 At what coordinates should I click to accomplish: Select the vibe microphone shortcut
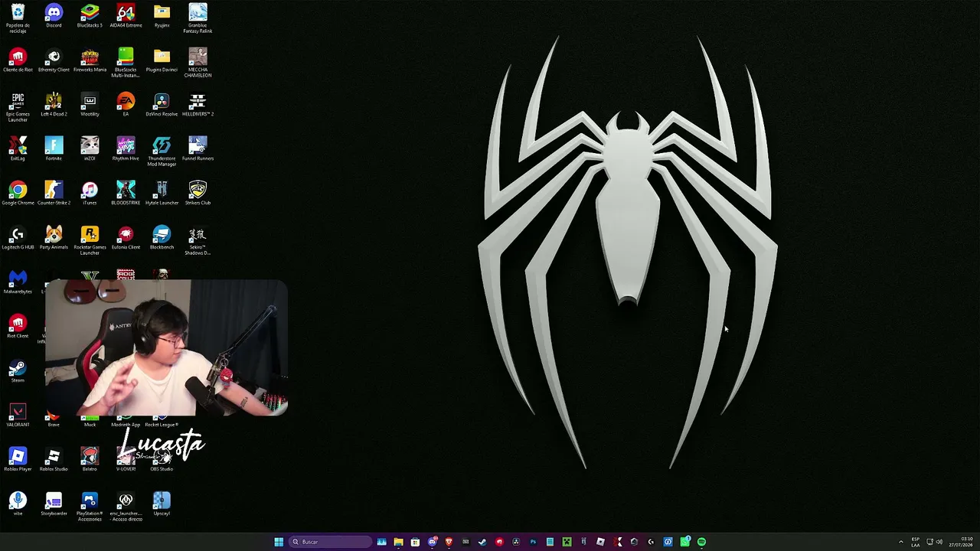(x=18, y=504)
